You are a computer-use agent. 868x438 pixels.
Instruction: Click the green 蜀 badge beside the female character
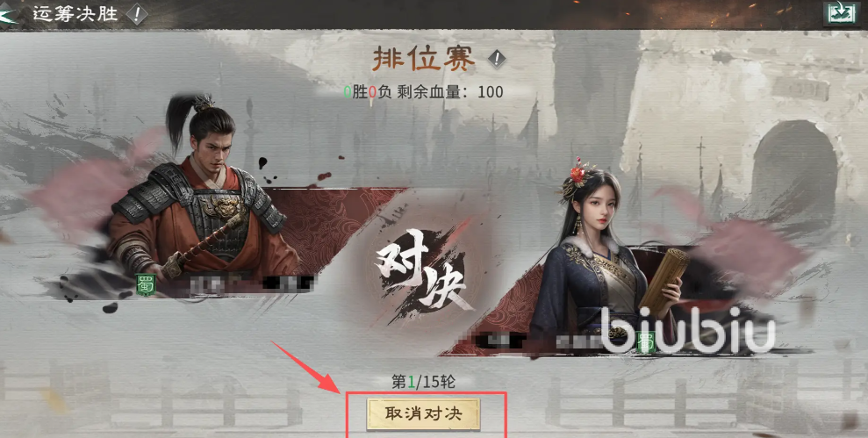point(645,341)
